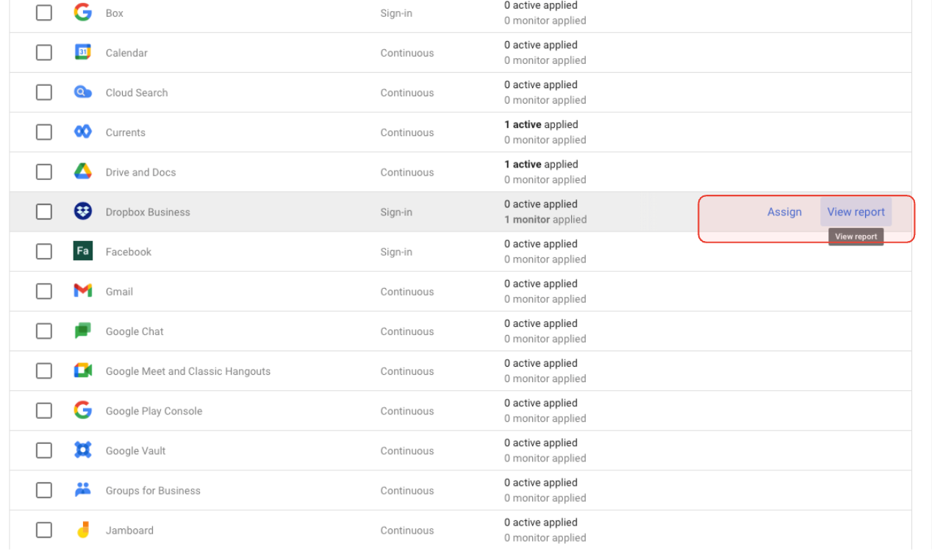Toggle the Google Vault checkbox
The width and height of the screenshot is (932, 560).
tap(44, 450)
